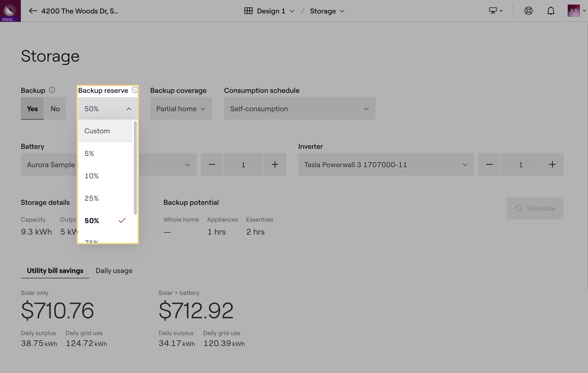Viewport: 588px width, 373px height.
Task: Click the Aurora logo icon
Action: 10,10
